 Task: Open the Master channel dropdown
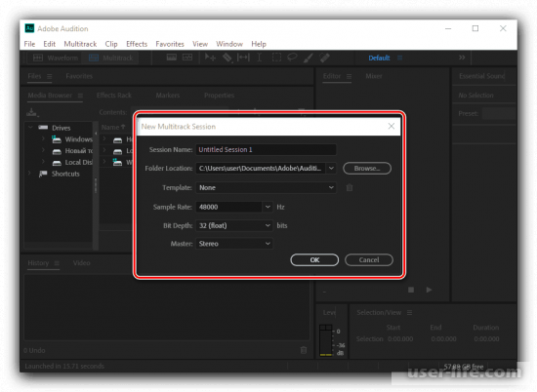(x=234, y=244)
